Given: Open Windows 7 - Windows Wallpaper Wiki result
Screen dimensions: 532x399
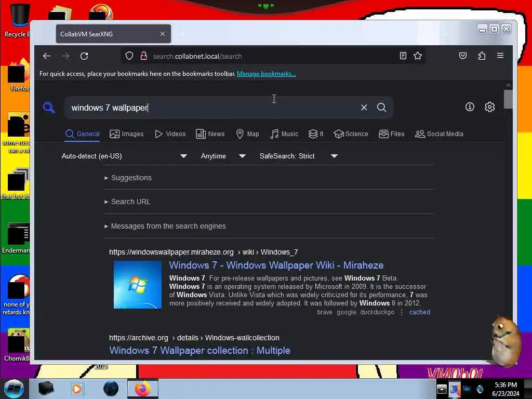Looking at the screenshot, I should [276, 265].
